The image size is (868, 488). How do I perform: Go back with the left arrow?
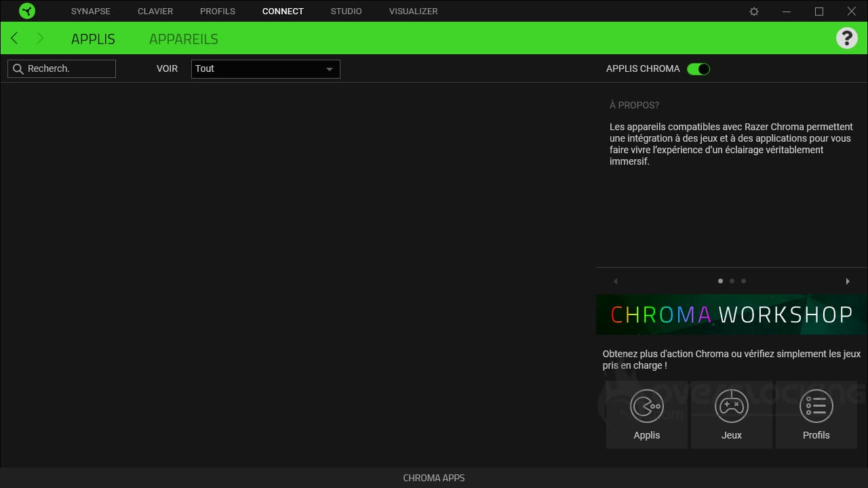tap(14, 38)
